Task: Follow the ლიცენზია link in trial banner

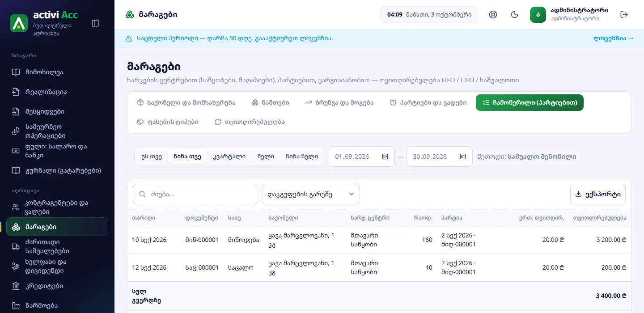Action: point(614,38)
